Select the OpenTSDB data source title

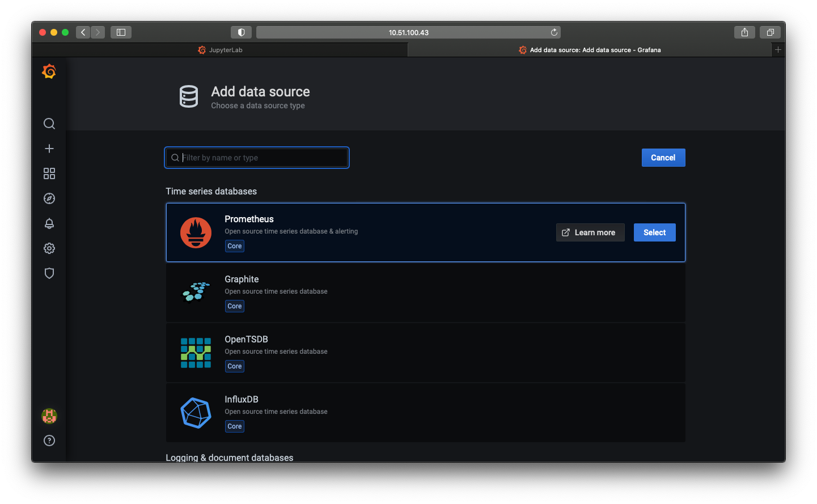[x=246, y=339]
